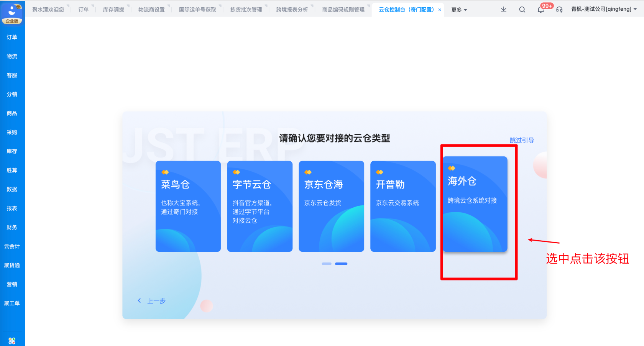Open notifications bell with 99+ badge
This screenshot has height=346, width=644.
(x=541, y=10)
